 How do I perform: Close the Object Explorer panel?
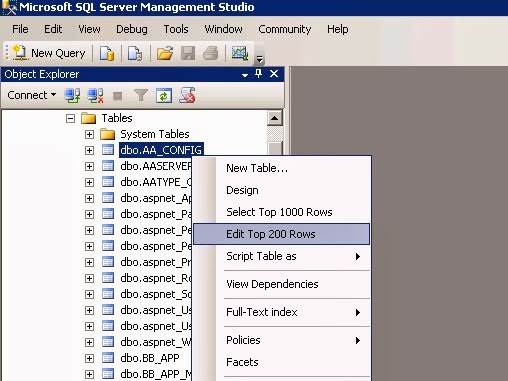coord(274,73)
